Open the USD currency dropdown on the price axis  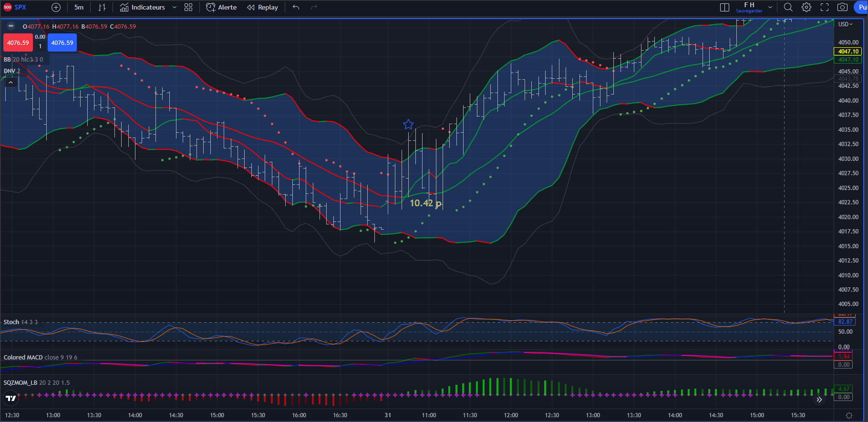pyautogui.click(x=846, y=24)
